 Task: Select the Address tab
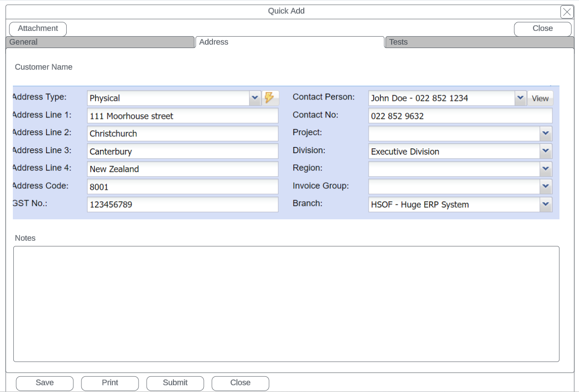click(x=289, y=42)
